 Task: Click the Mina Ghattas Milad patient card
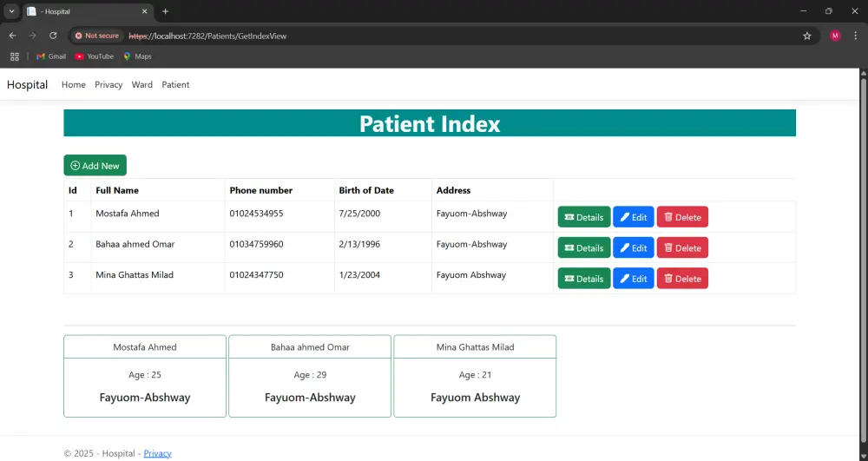(475, 376)
